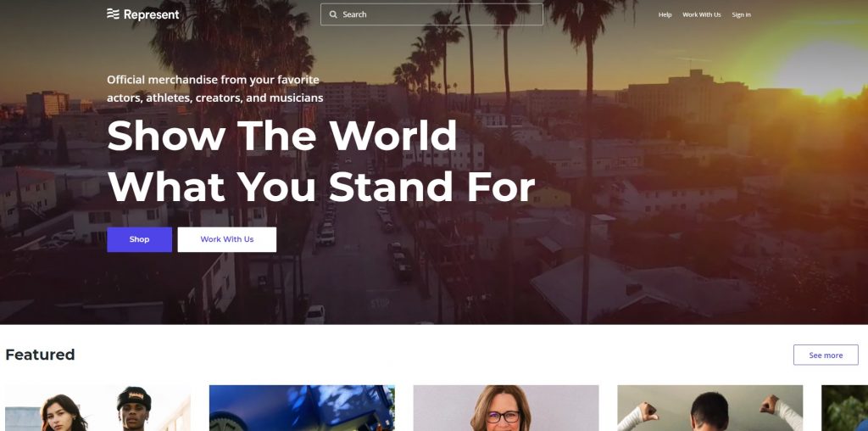Open featured thumbnail of woman wearing glasses

tap(506, 408)
